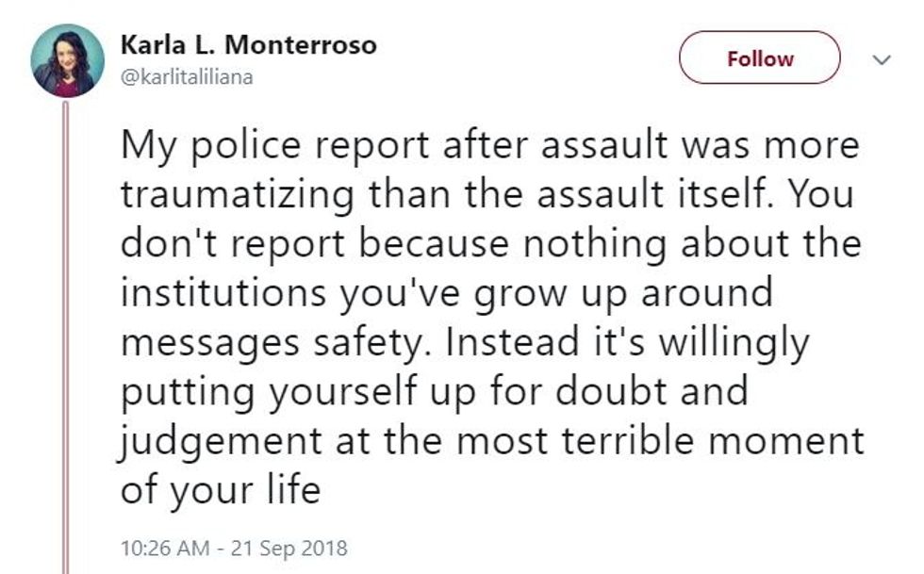Click Karla L. Monterroso's profile avatar
The height and width of the screenshot is (574, 924).
[62, 60]
